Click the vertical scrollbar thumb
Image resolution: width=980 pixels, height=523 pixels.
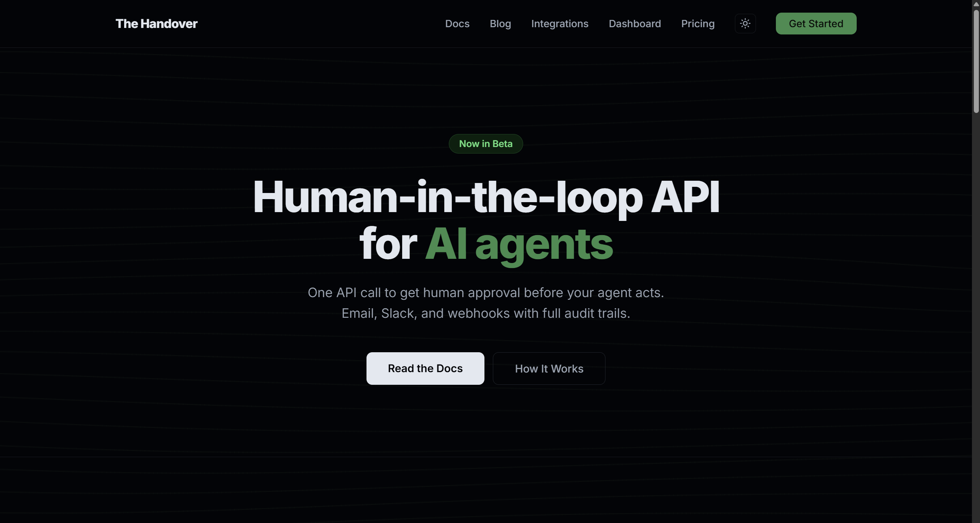click(x=976, y=61)
